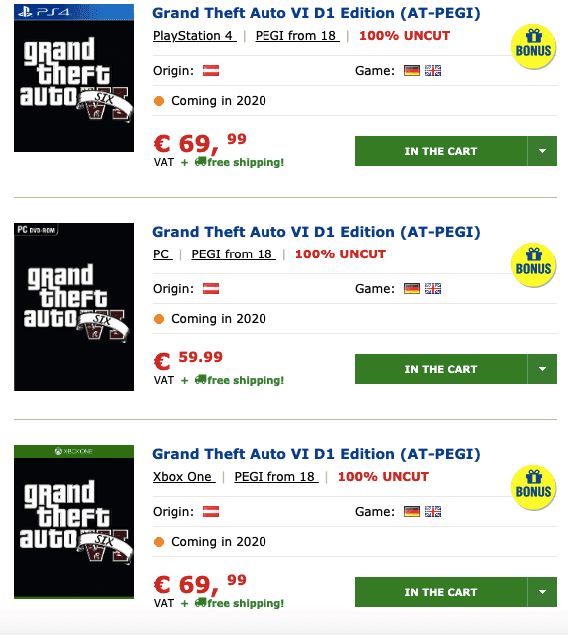Click the BONUS badge on Xbox One listing
576x643 pixels.
coord(533,488)
